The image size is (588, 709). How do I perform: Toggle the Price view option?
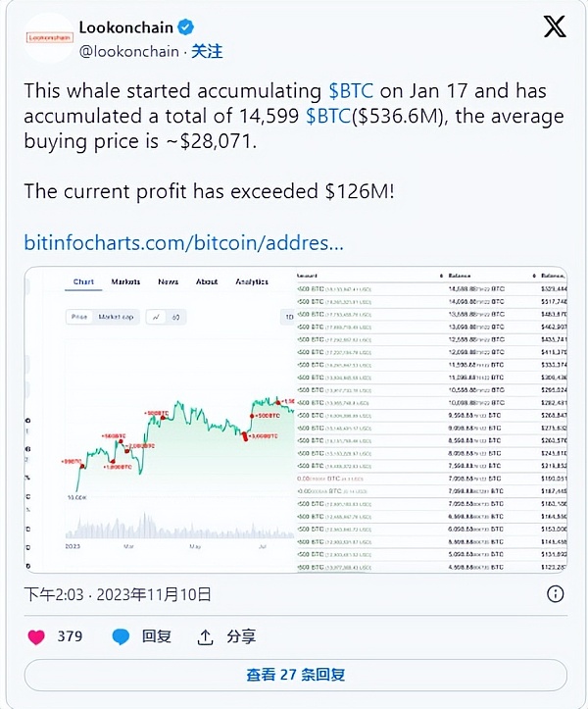[79, 318]
